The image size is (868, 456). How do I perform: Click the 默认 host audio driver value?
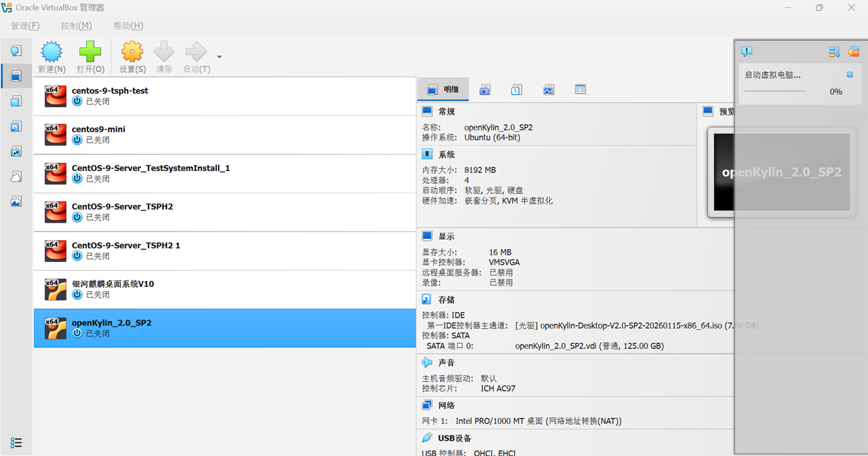point(489,379)
